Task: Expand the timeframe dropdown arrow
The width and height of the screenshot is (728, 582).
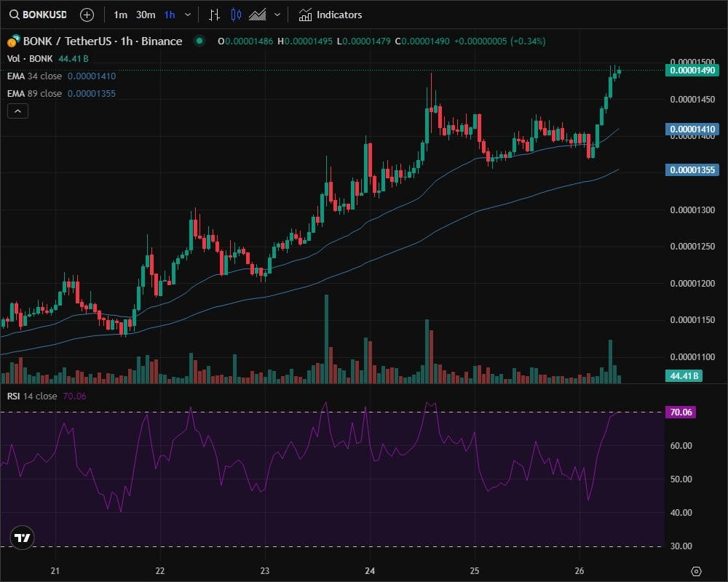Action: coord(188,15)
